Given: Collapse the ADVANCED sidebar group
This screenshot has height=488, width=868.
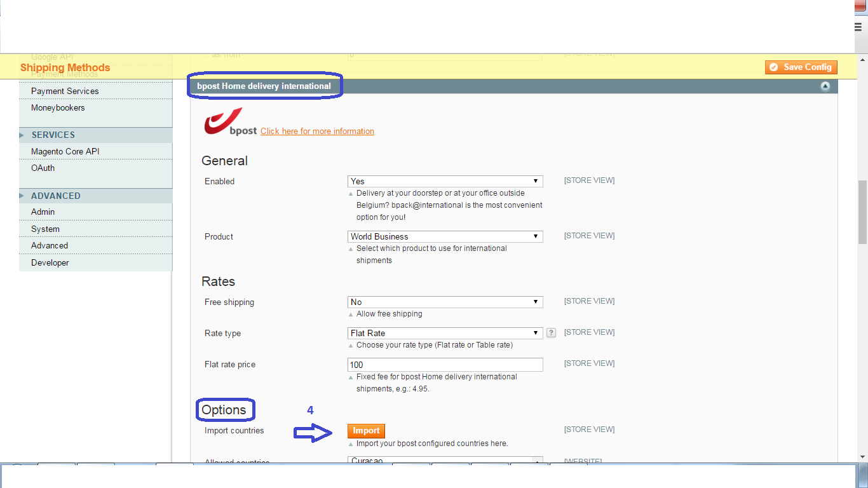Looking at the screenshot, I should pos(95,196).
